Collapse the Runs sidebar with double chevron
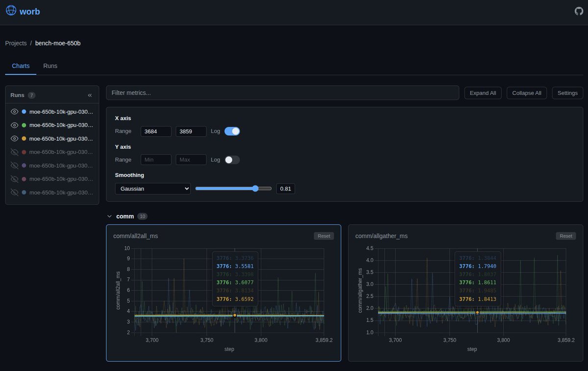The height and width of the screenshot is (371, 588). [x=90, y=95]
